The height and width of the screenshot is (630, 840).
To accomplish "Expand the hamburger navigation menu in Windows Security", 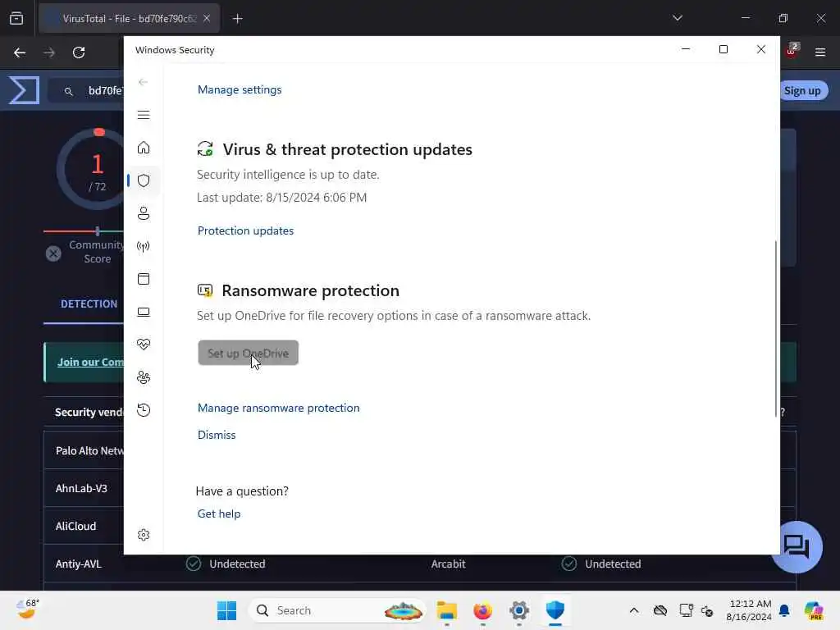I will [144, 115].
